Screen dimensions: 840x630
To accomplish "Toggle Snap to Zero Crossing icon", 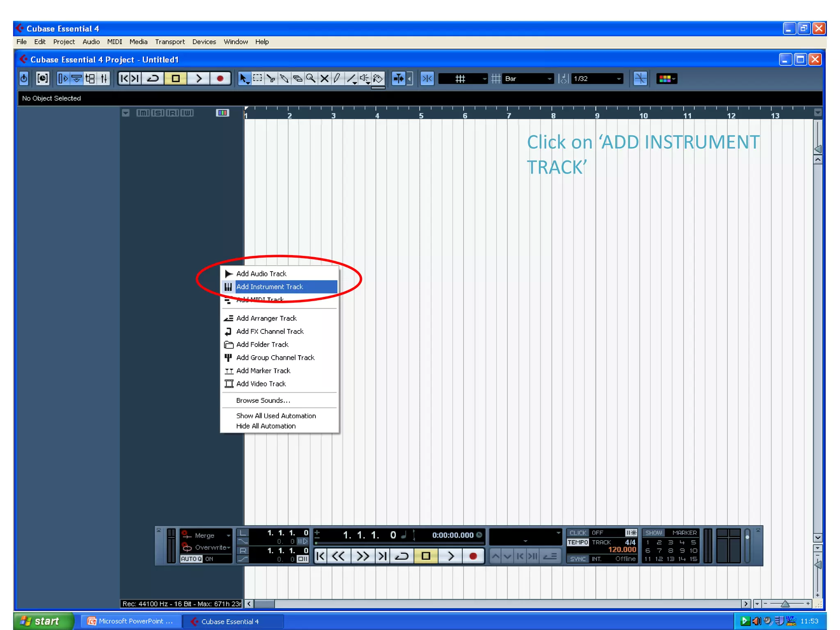I will click(640, 78).
